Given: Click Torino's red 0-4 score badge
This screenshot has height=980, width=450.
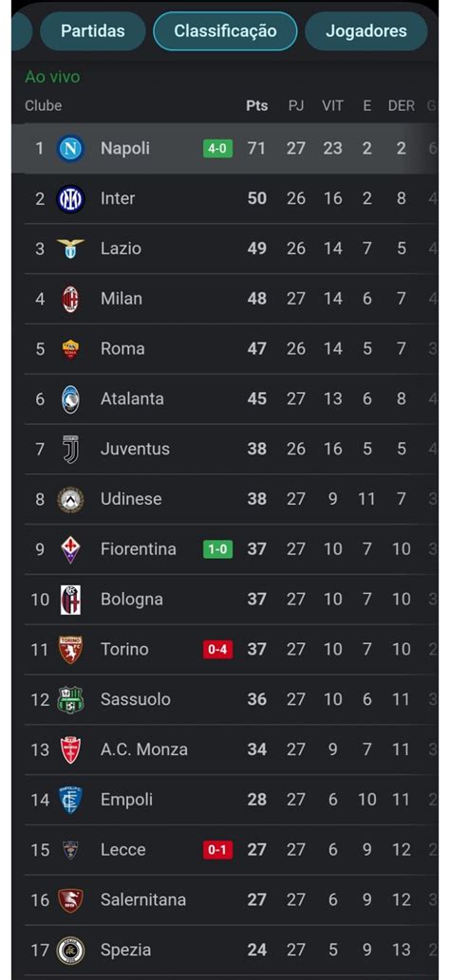Looking at the screenshot, I should pos(217,649).
